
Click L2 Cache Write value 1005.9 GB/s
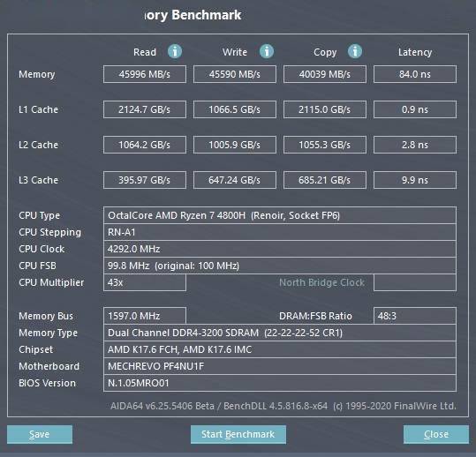235,145
